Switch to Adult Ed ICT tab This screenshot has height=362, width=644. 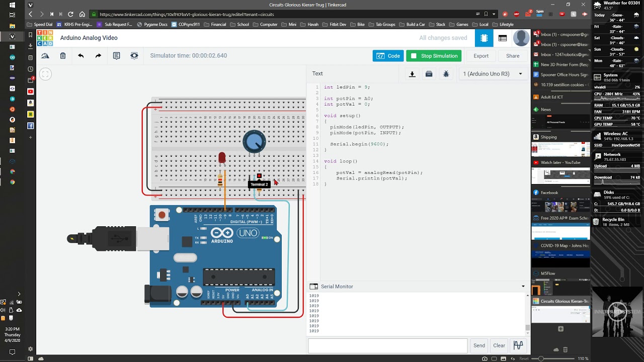point(560,97)
